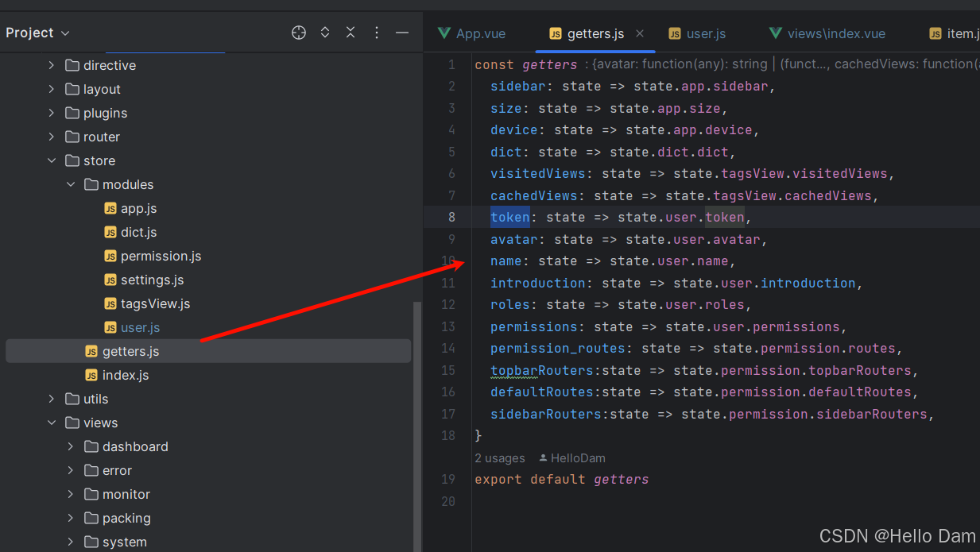Expand the directive folder

coord(52,65)
